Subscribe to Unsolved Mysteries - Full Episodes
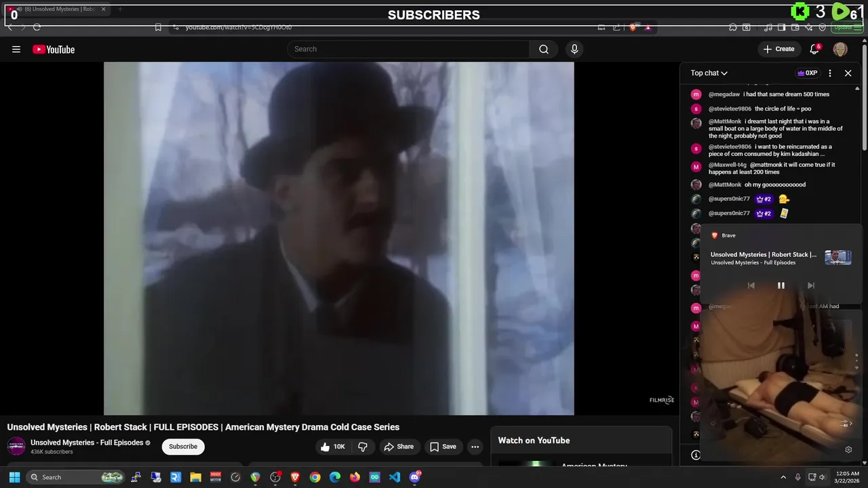The height and width of the screenshot is (488, 868). pos(183,447)
